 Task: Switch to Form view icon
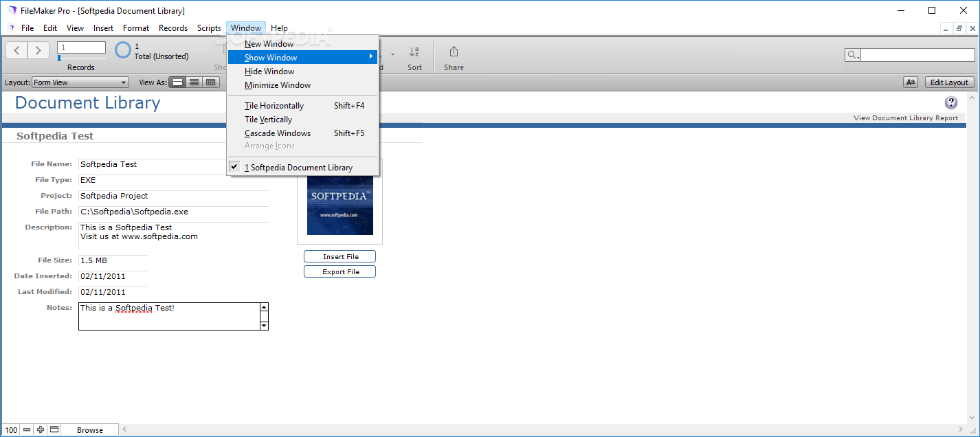178,82
